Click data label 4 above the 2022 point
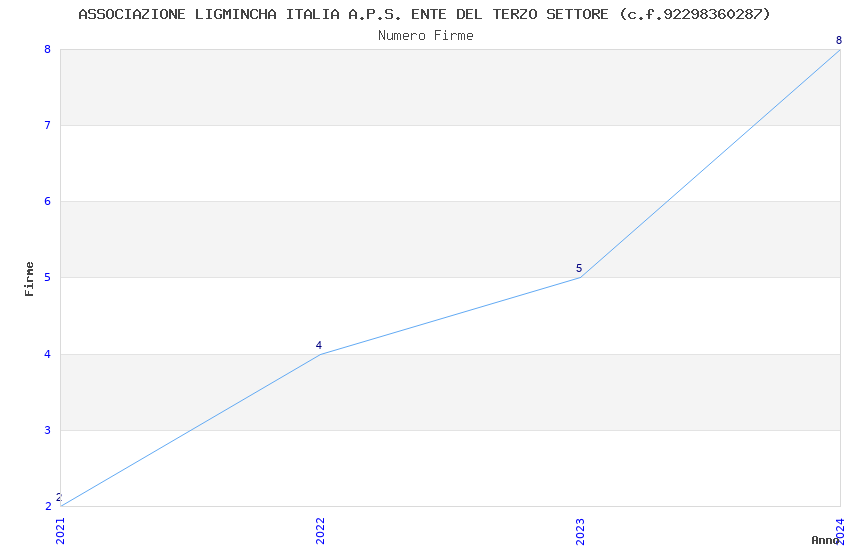The height and width of the screenshot is (550, 850). 319,345
